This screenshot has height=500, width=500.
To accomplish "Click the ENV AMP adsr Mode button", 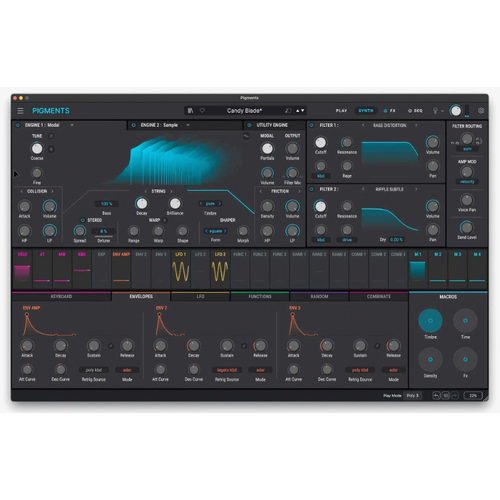I will click(x=127, y=370).
